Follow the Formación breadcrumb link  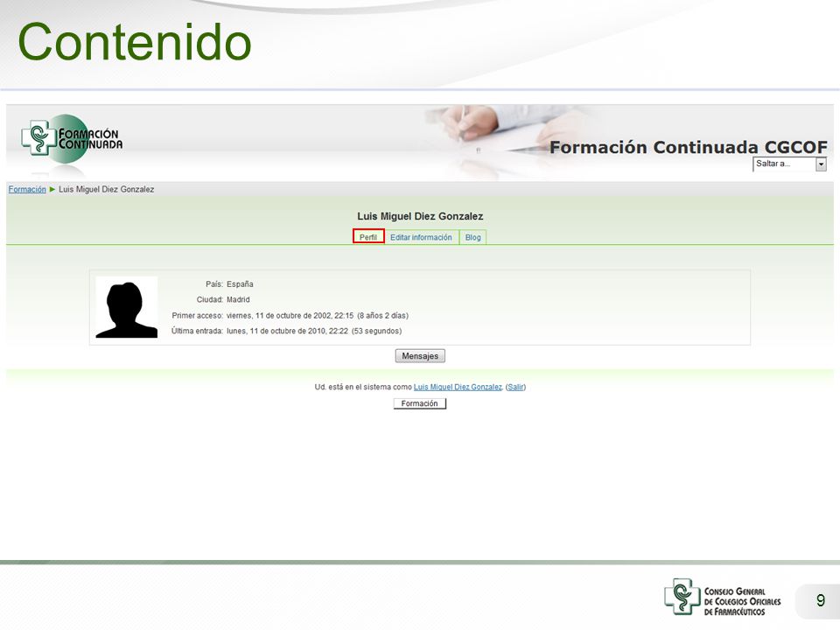pos(27,189)
